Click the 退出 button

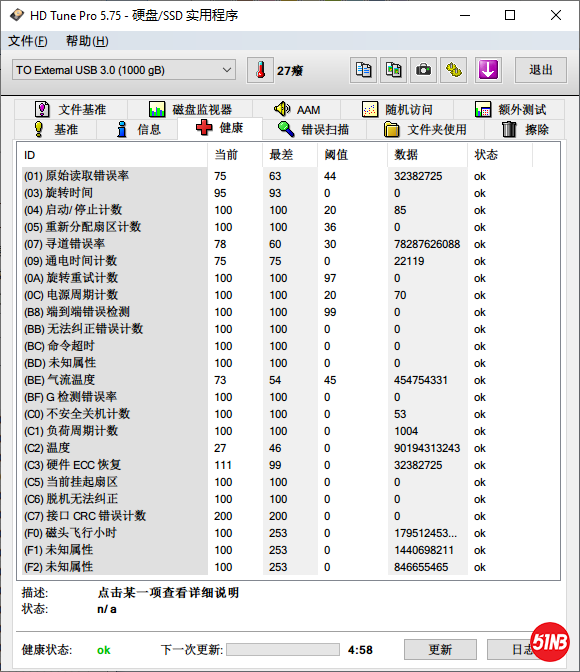[541, 70]
